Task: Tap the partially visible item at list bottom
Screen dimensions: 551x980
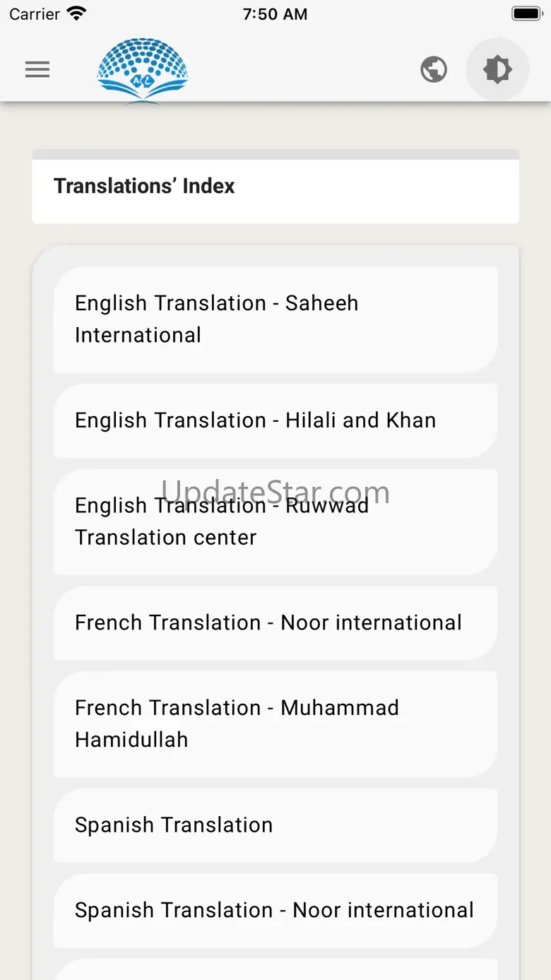Action: coord(275,970)
